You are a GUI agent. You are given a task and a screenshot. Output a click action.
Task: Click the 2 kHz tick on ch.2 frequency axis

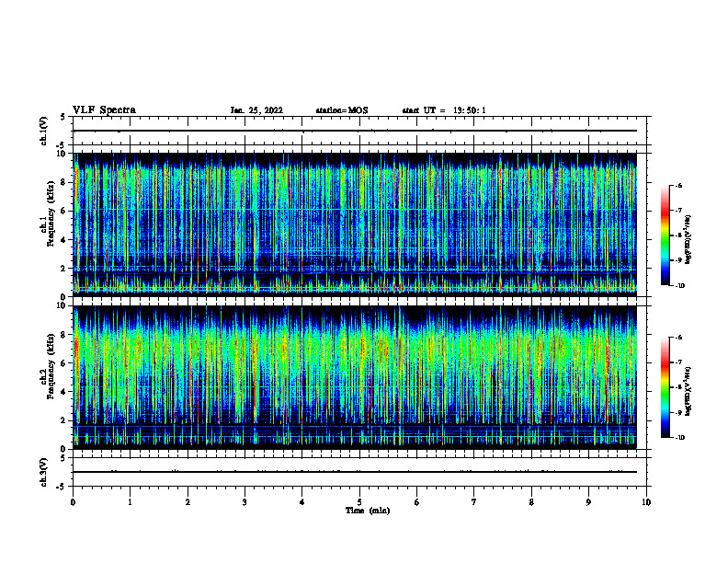point(63,420)
